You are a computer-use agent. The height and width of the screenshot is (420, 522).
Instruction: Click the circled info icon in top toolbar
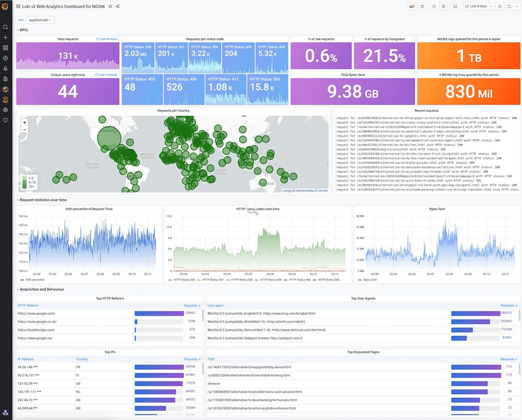click(434, 6)
